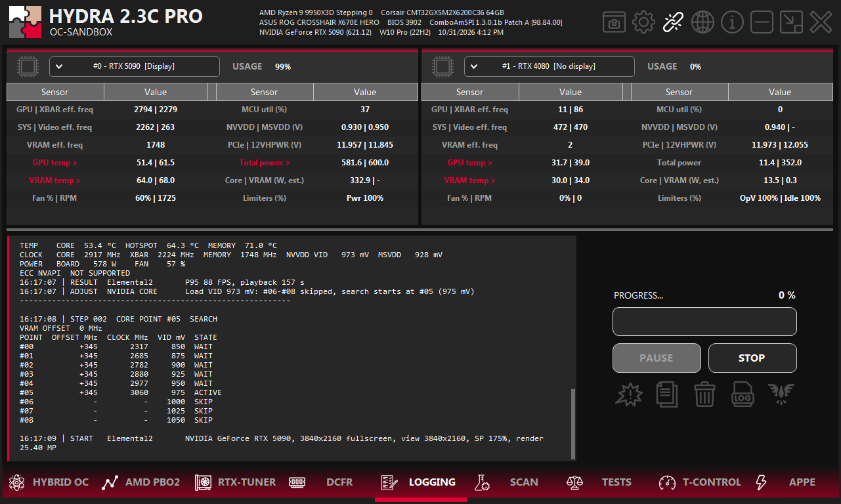Screen dimensions: 841x504
Task: Open the #1 - RTX 4080 [No display] dropdown
Action: click(550, 66)
